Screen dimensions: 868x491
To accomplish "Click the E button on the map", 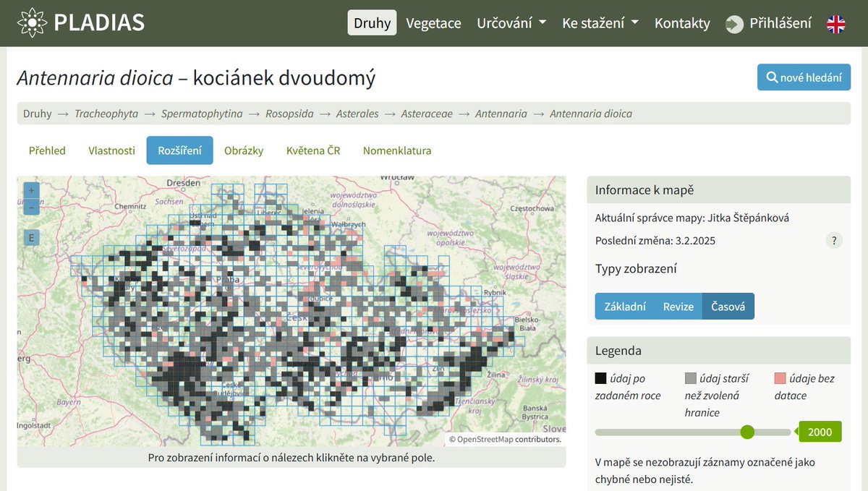I will point(30,237).
